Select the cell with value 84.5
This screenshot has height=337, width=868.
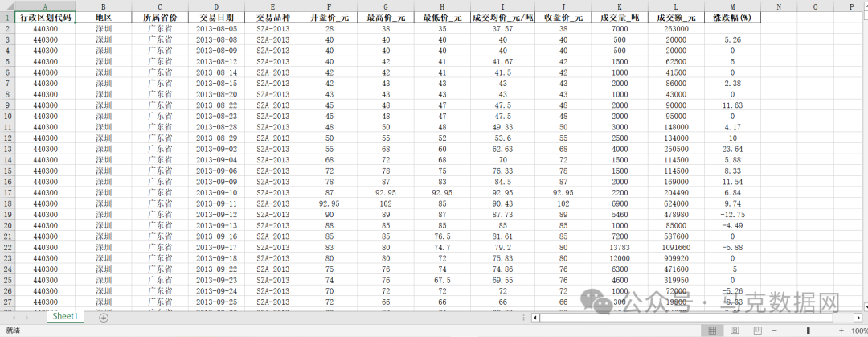coord(502,182)
